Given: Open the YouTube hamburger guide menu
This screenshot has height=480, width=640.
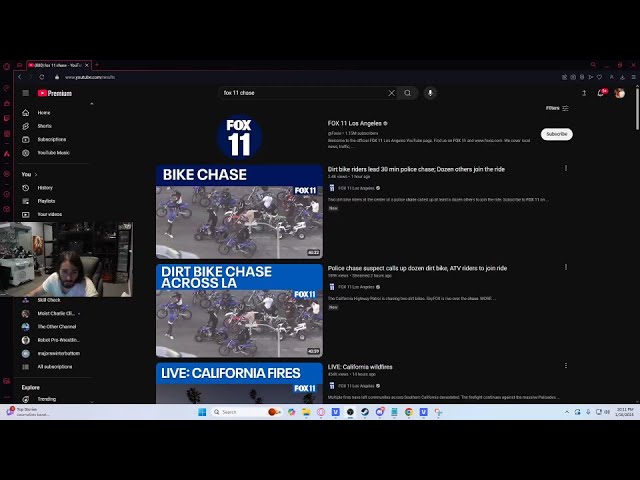Looking at the screenshot, I should pos(26,93).
